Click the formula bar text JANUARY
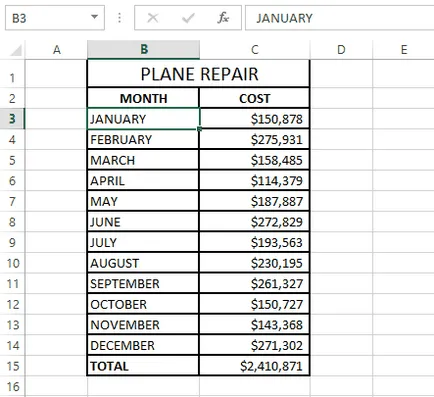 point(284,18)
